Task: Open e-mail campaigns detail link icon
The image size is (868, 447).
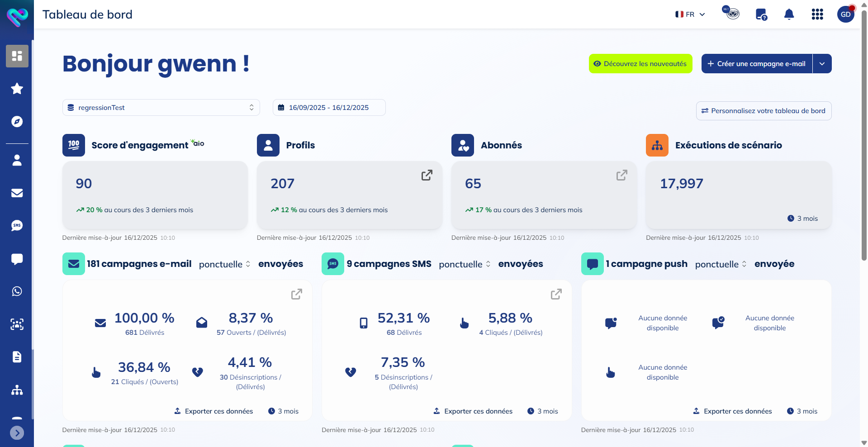Action: tap(296, 295)
